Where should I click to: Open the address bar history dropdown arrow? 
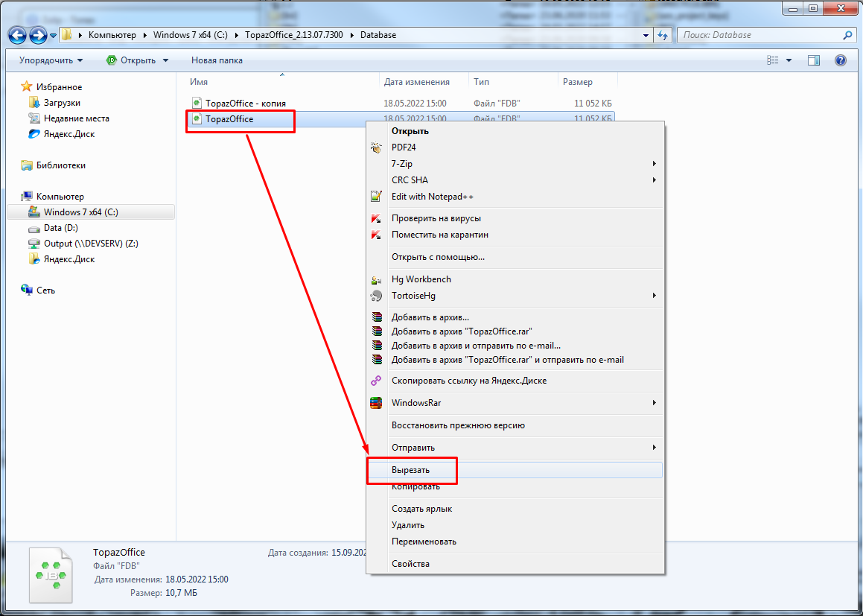[x=646, y=35]
